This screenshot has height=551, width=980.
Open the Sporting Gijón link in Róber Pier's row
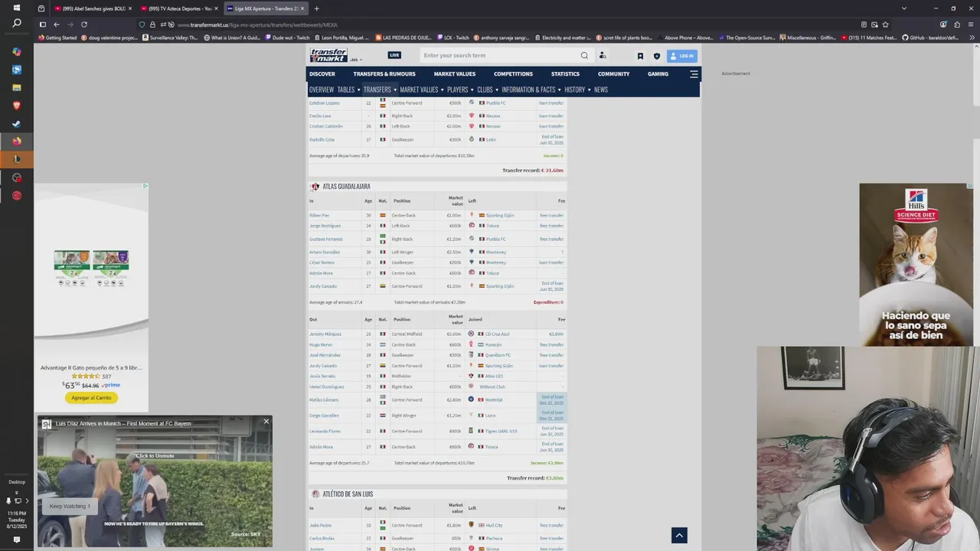500,215
